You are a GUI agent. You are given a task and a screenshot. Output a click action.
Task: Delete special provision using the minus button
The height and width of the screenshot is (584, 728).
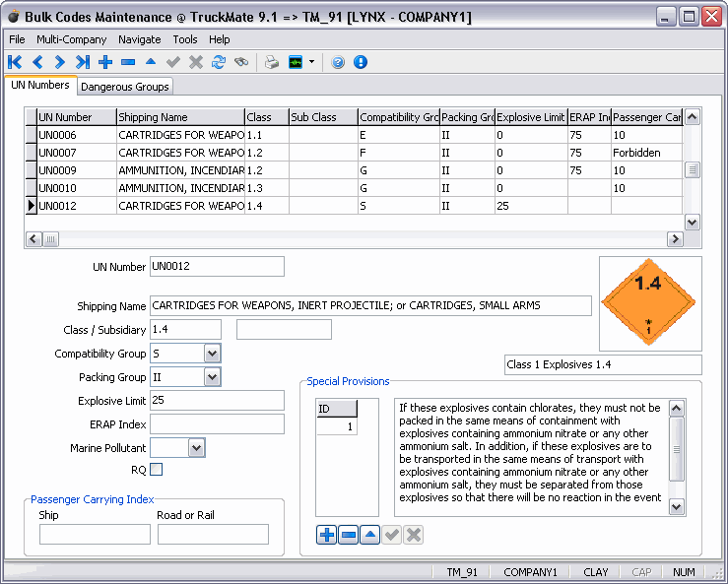348,535
